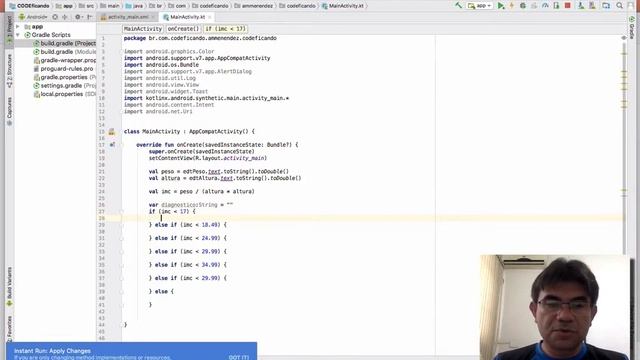Click main folder in navigation bar
This screenshot has height=360, width=640.
[x=110, y=6]
